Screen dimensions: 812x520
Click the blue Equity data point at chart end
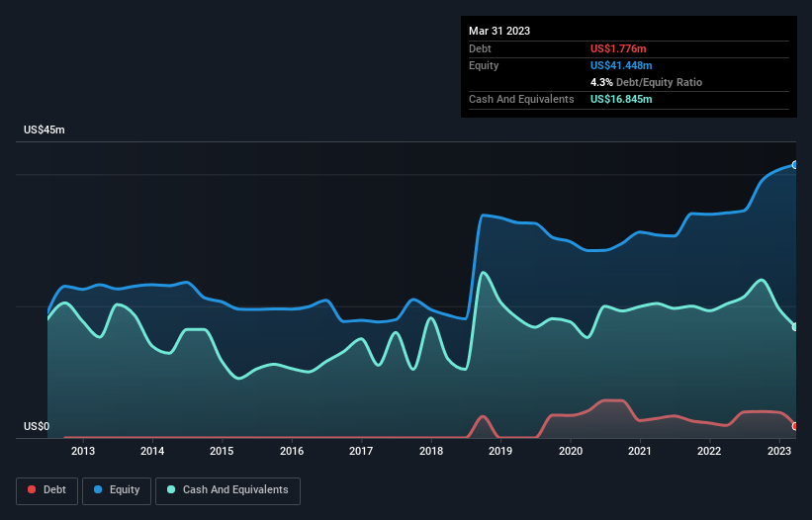tap(795, 165)
